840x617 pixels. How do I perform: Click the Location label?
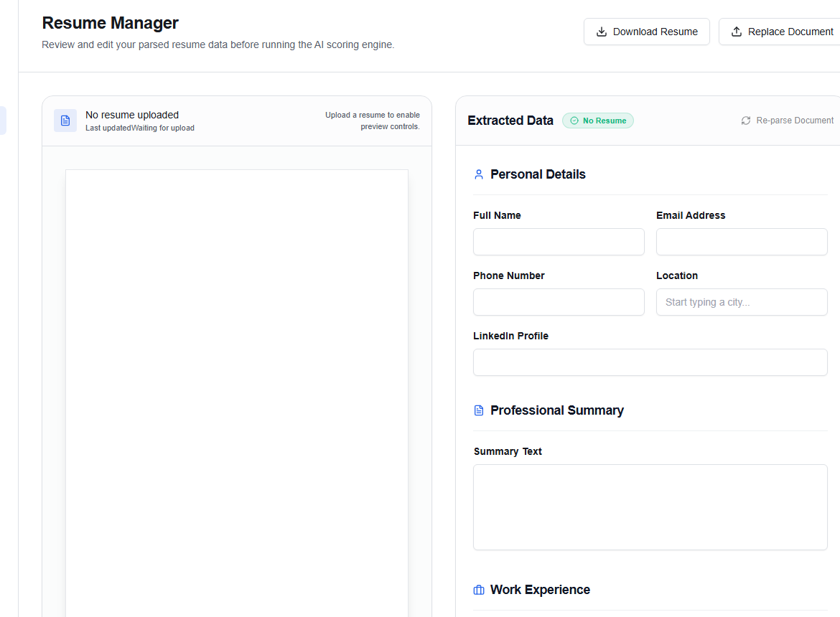pos(677,275)
